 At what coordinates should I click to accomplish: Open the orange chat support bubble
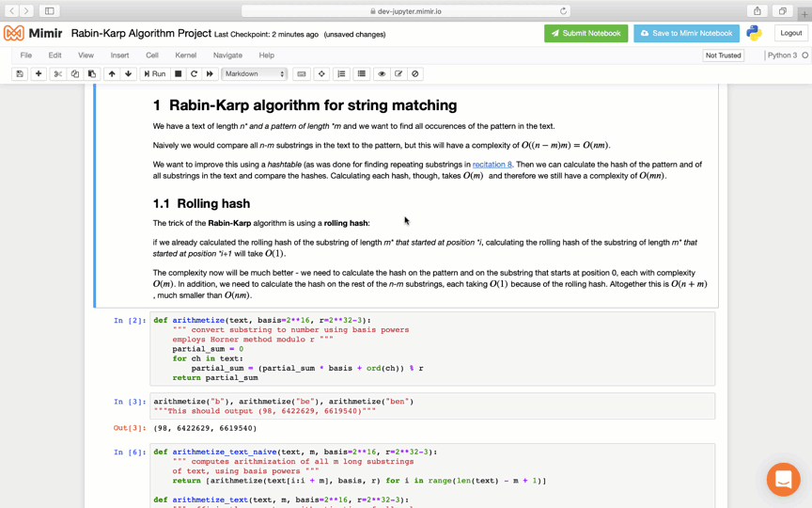(783, 480)
